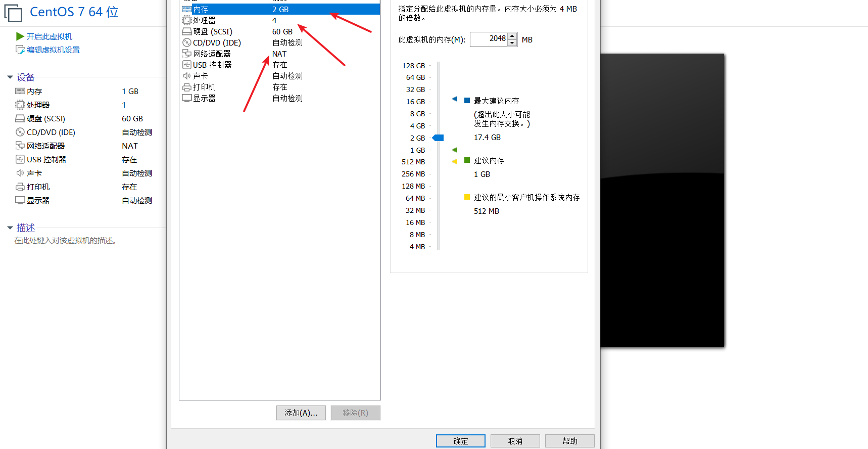Click the 4 MB label on memory scale
868x449 pixels.
pyautogui.click(x=417, y=247)
